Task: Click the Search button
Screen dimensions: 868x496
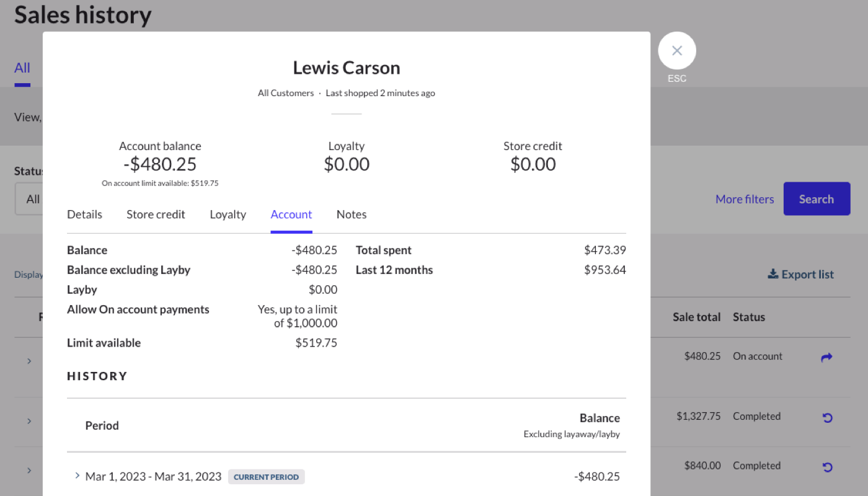Action: point(817,199)
